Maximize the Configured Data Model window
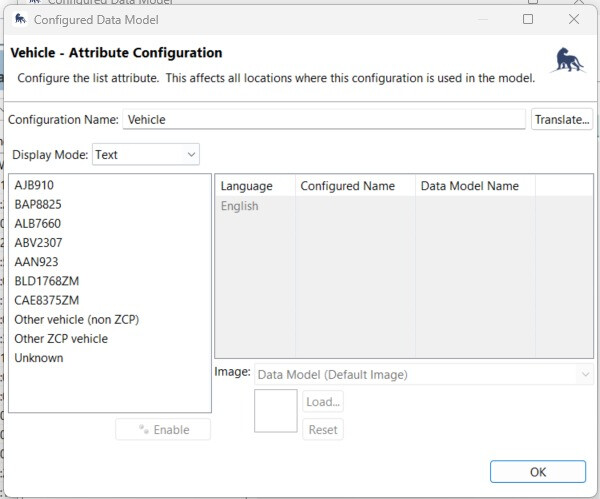Viewport: 600px width, 499px height. 528,19
